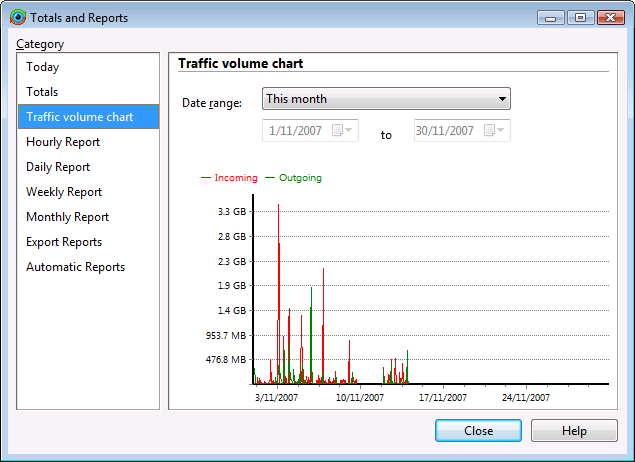Click the 30/11/2007 end date field
Image resolution: width=635 pixels, height=462 pixels.
tap(462, 130)
